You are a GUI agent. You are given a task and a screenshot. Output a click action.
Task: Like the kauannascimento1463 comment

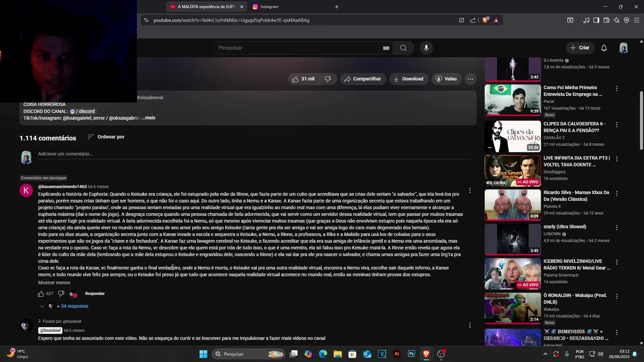pyautogui.click(x=41, y=294)
